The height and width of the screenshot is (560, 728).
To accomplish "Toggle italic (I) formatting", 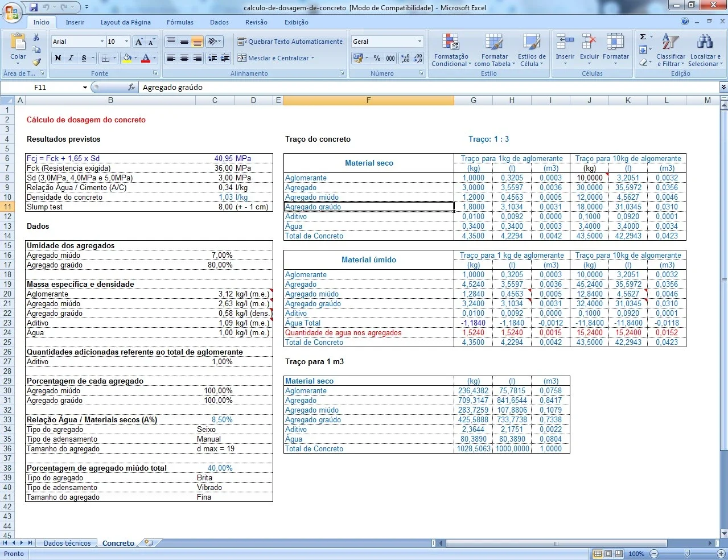I will pyautogui.click(x=71, y=58).
